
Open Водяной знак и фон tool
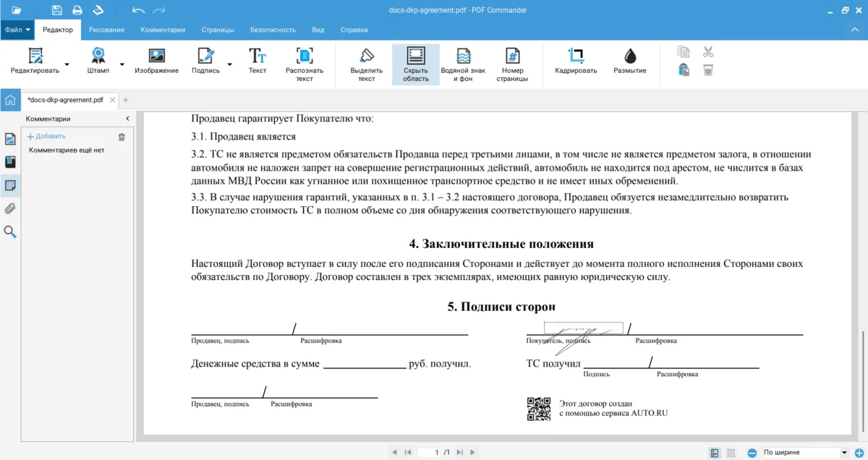[463, 65]
